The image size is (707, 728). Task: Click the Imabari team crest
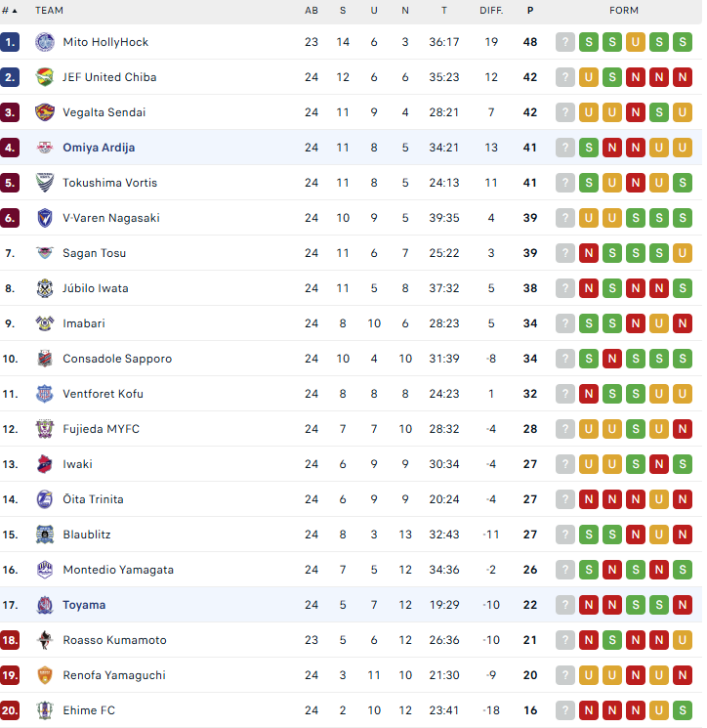(x=45, y=323)
